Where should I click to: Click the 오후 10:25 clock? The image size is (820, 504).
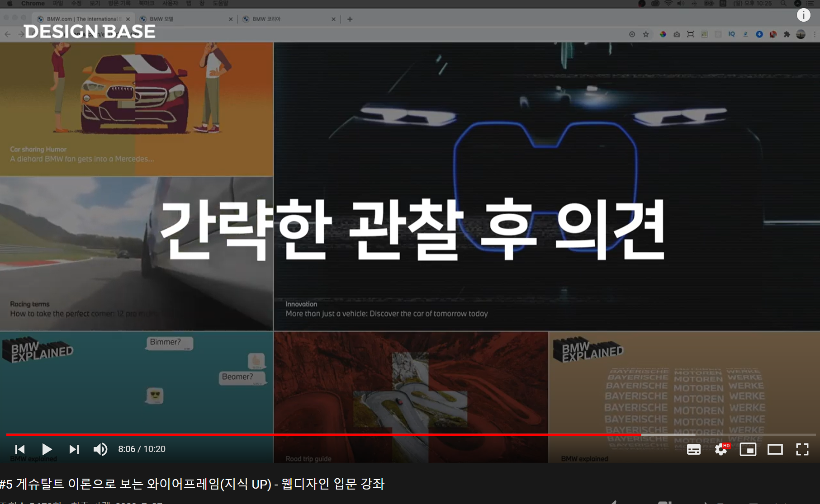click(753, 3)
